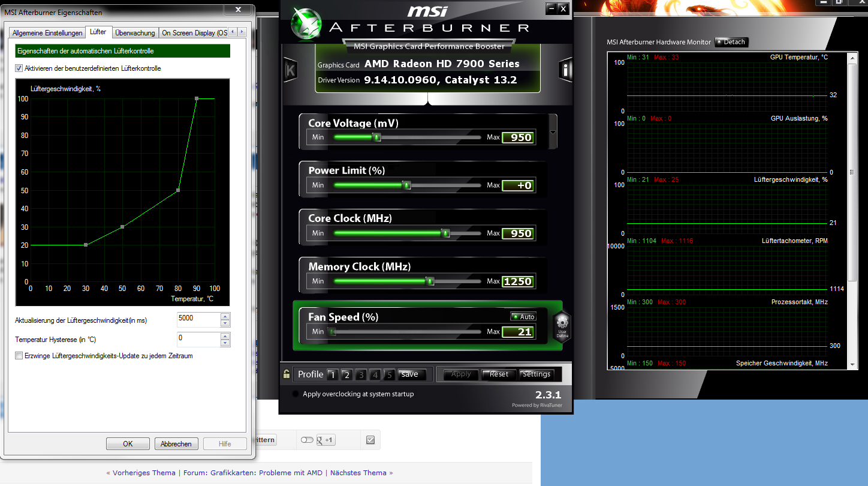868x486 pixels.
Task: Click the Lüftertachometer RPM graph
Action: click(x=728, y=270)
